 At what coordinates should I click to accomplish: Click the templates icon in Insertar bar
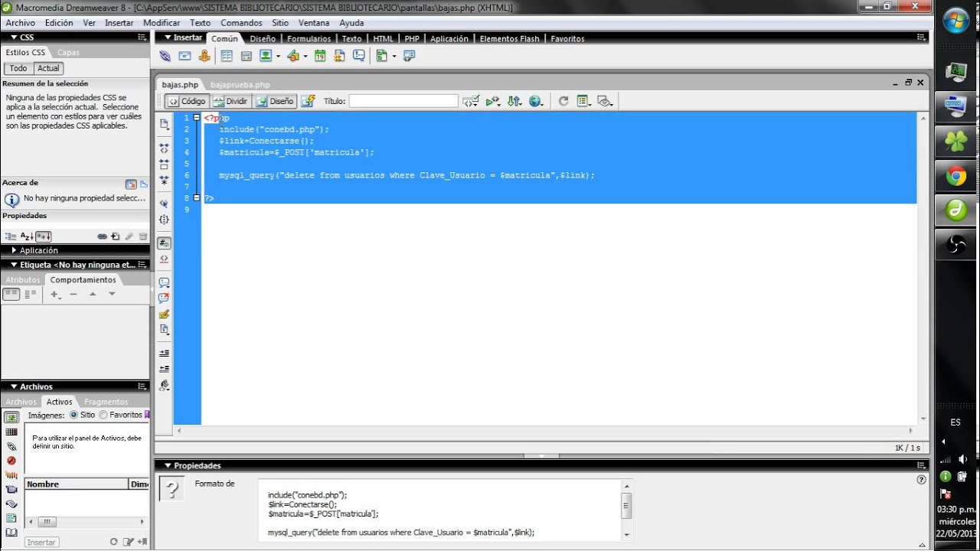click(382, 56)
